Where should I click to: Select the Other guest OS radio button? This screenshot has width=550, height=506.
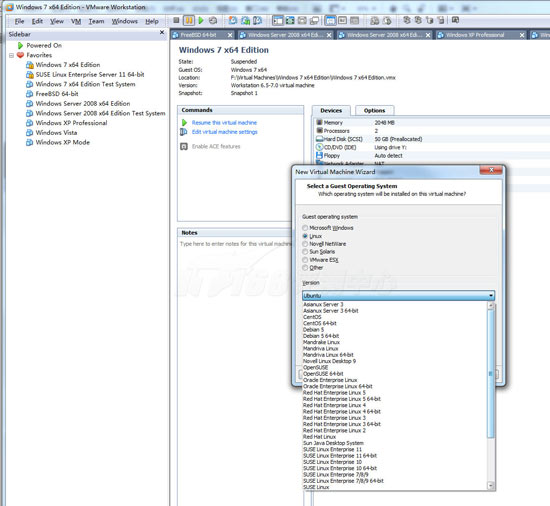point(305,268)
